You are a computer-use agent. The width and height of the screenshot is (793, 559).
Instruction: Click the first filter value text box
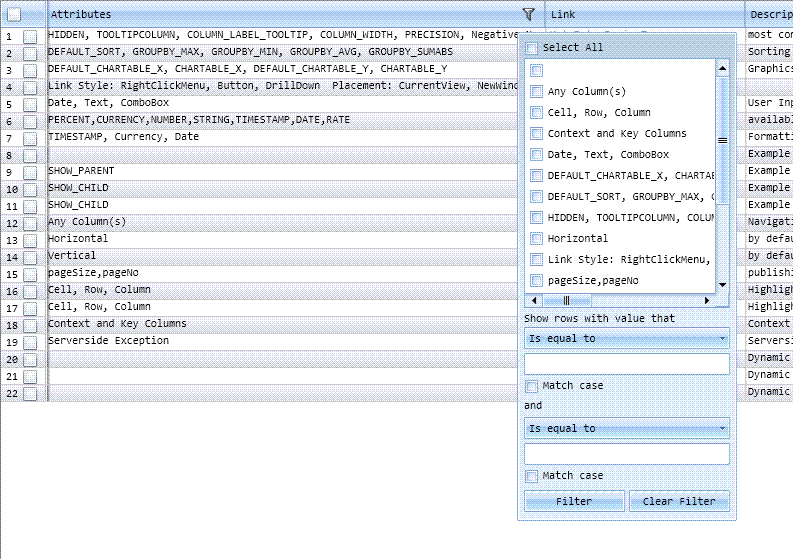[x=626, y=364]
